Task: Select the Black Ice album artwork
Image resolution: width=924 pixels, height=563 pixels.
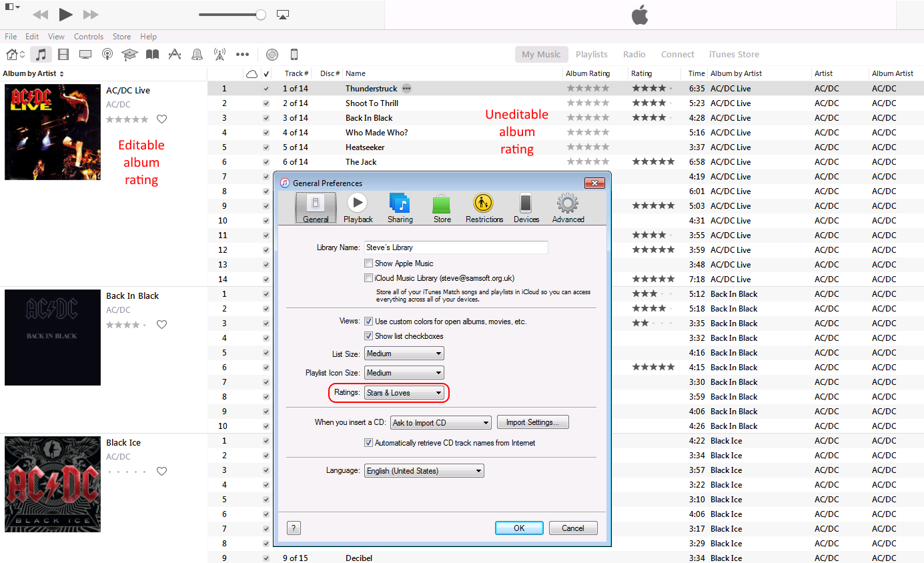Action: (53, 484)
